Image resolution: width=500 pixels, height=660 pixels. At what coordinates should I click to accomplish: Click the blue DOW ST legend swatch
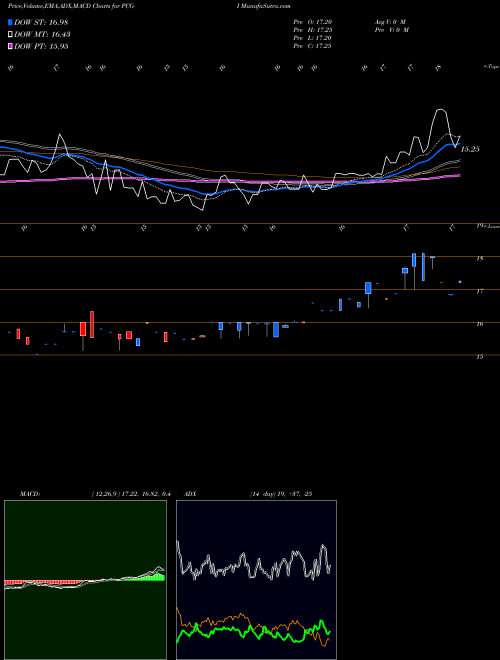coord(11,22)
